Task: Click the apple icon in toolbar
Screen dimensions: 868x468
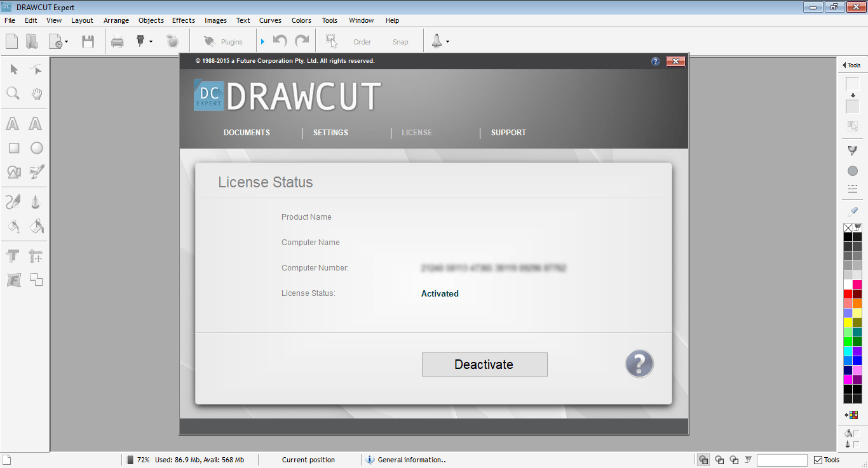Action: tap(172, 42)
